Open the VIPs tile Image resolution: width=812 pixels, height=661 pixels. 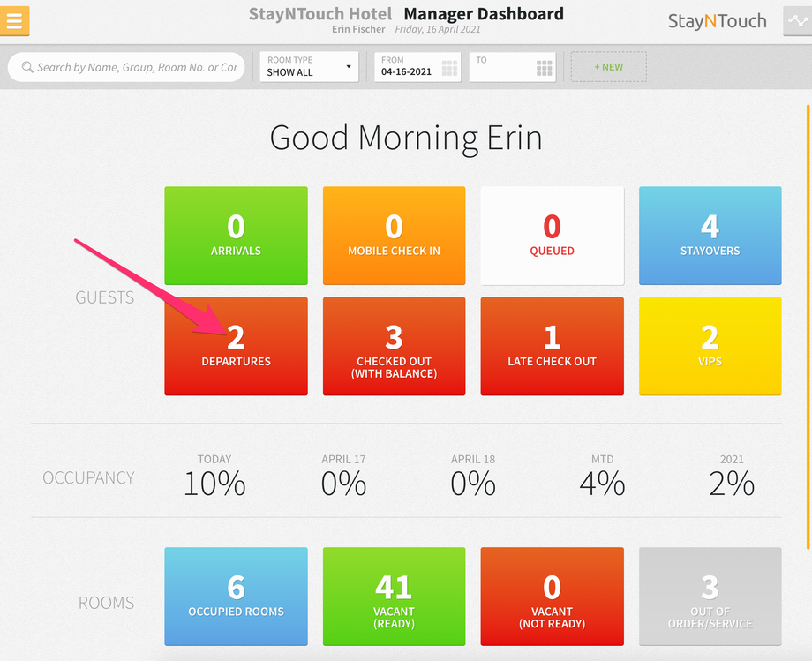pos(710,346)
